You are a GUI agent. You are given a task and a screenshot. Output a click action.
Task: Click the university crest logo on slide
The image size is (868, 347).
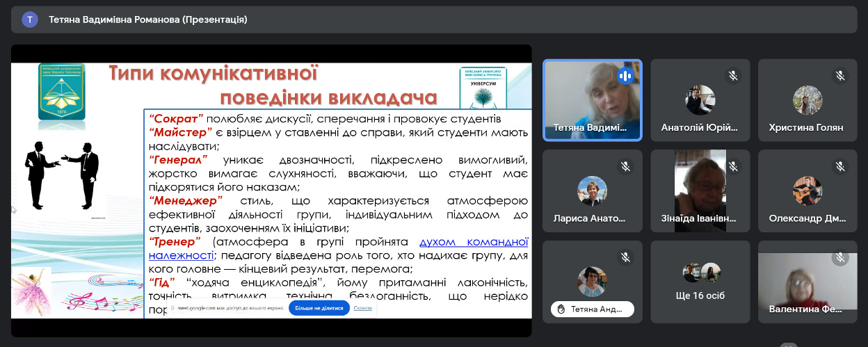click(61, 92)
